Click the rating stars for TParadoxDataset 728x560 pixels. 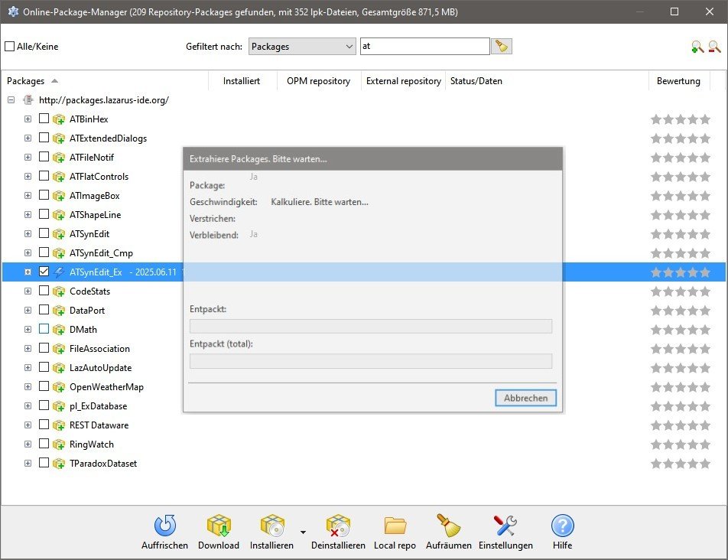tap(680, 464)
